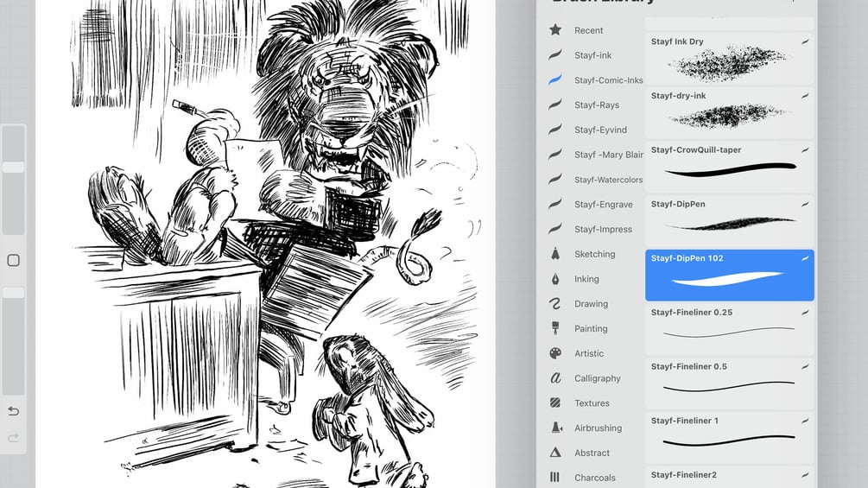Open the Calligraphy letter icon
Viewport: 868px width, 488px height.
point(555,378)
